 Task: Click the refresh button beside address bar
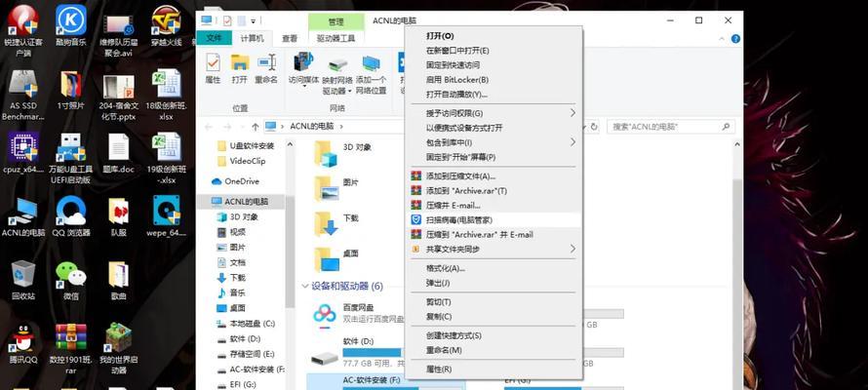click(594, 127)
